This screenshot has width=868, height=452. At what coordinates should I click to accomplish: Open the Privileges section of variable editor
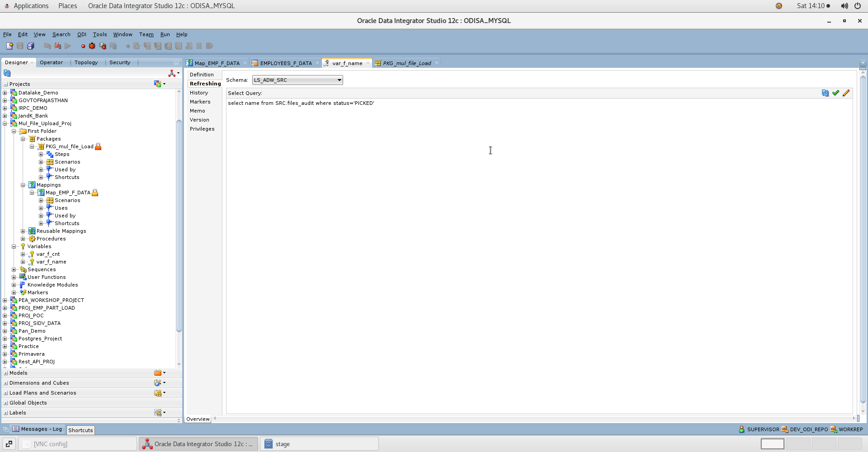point(202,129)
